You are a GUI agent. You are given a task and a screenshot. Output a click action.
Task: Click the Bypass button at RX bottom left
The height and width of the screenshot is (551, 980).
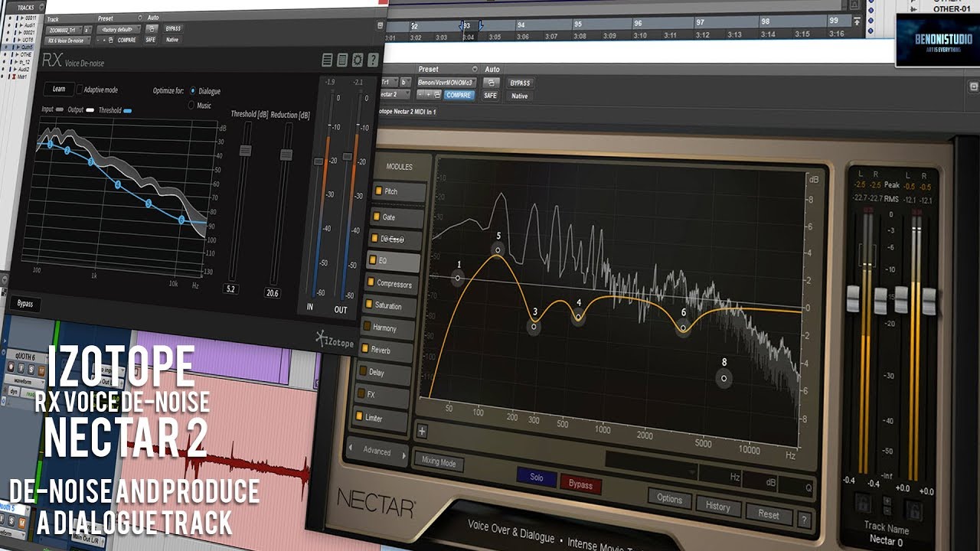click(x=25, y=304)
